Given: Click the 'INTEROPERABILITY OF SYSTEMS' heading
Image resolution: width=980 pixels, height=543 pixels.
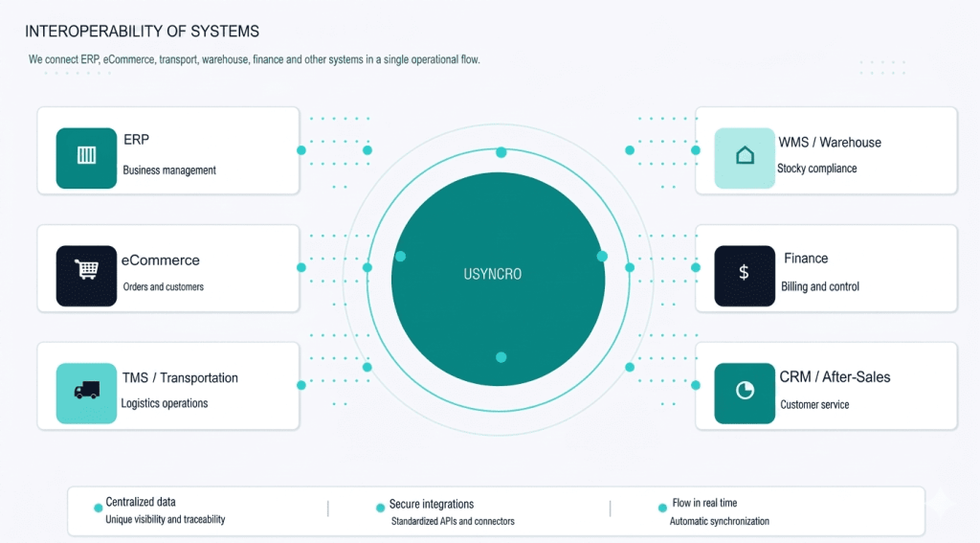Looking at the screenshot, I should click(x=142, y=32).
